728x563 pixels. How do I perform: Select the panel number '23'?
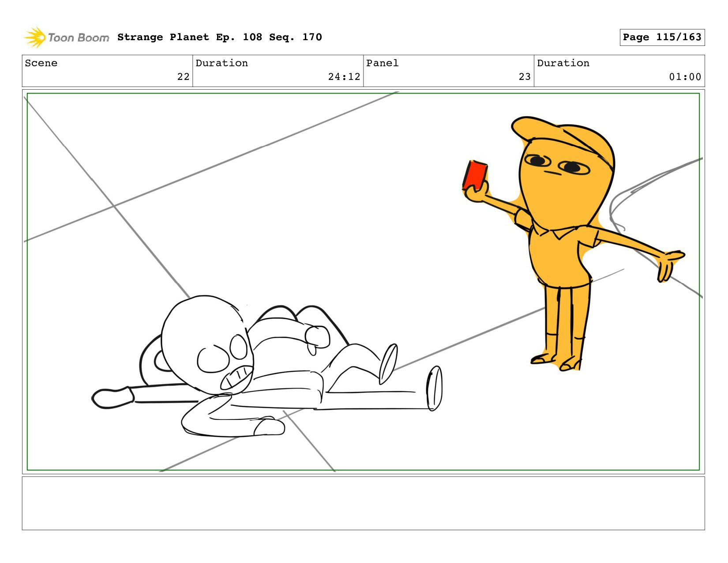click(x=525, y=77)
